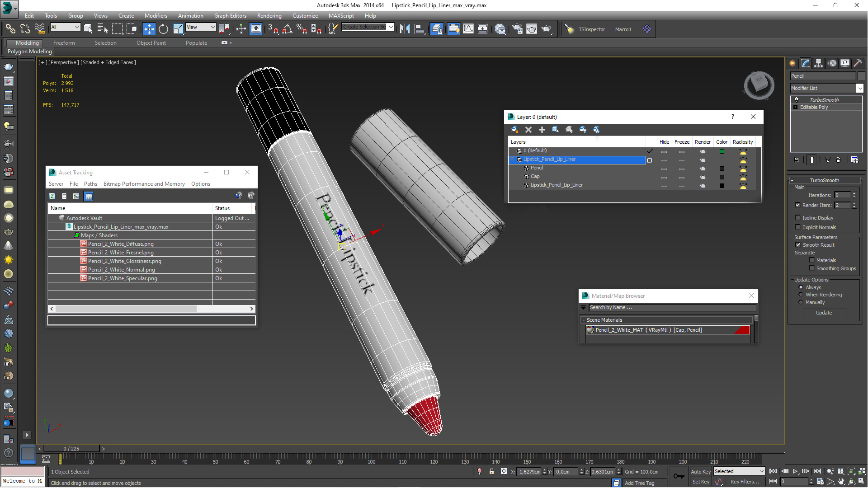Open the Utilities command panel tab
The height and width of the screenshot is (488, 868).
[x=858, y=63]
